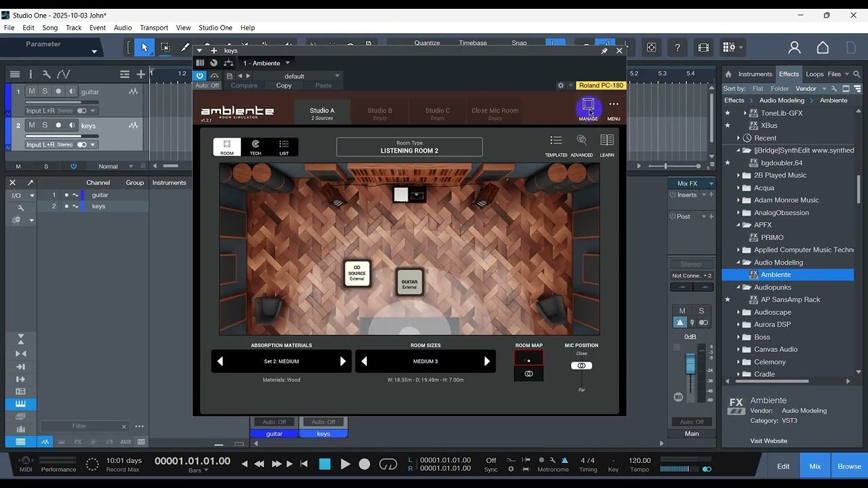
Task: Toggle the metronome click icon
Action: pyautogui.click(x=564, y=460)
